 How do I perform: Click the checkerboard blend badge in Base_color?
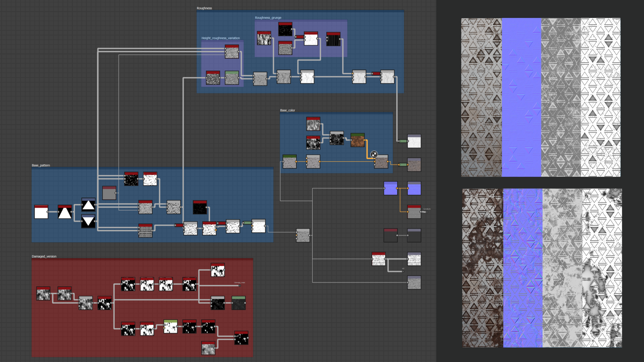374,154
